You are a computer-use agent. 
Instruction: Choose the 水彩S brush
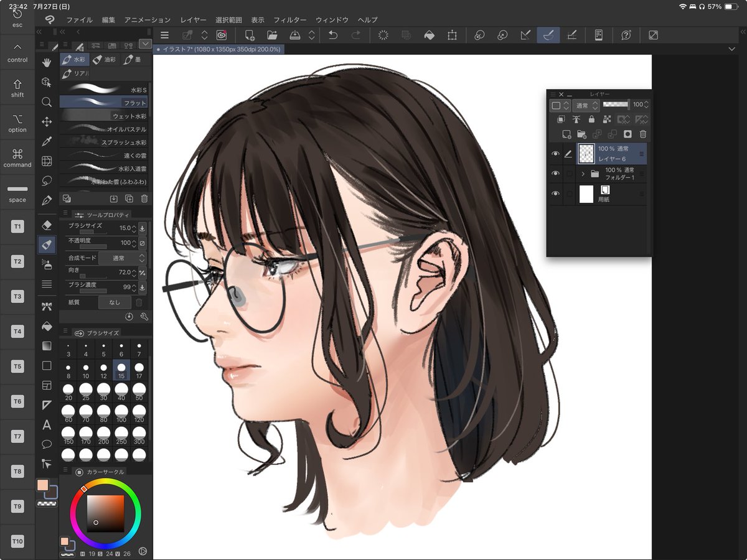click(104, 90)
